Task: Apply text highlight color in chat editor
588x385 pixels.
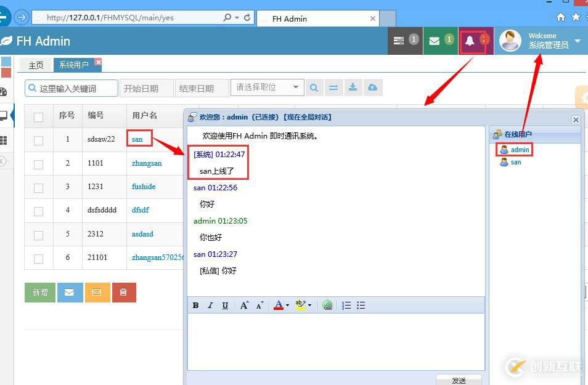Action: [300, 305]
